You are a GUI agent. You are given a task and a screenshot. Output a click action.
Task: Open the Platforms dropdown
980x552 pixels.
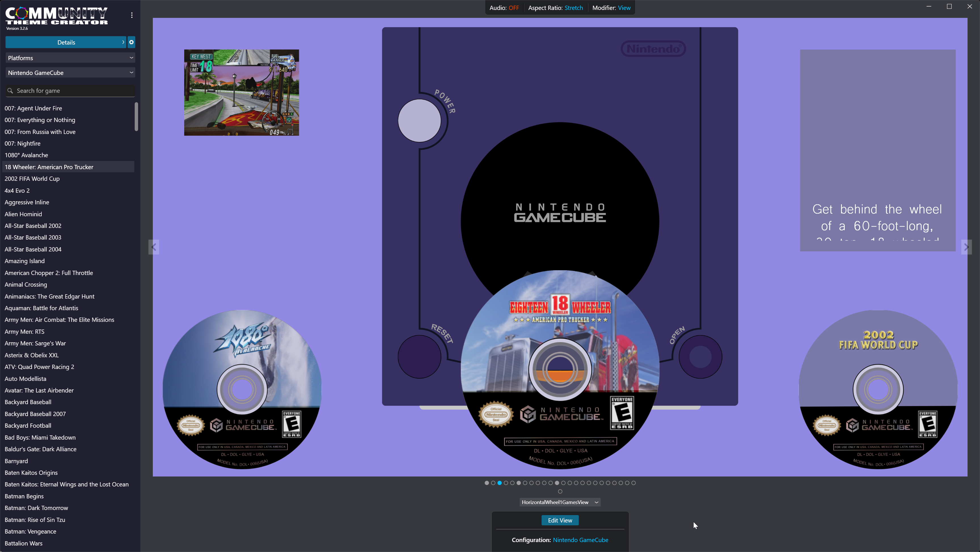coord(70,58)
